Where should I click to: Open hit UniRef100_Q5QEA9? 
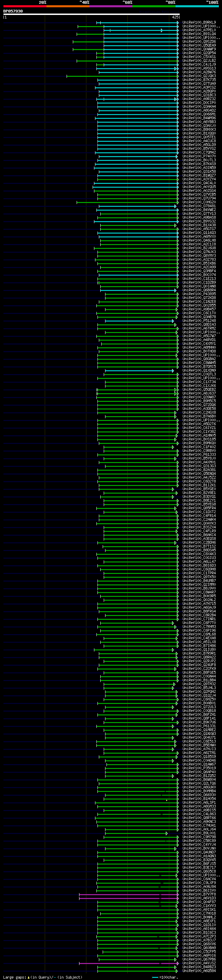click(x=199, y=45)
